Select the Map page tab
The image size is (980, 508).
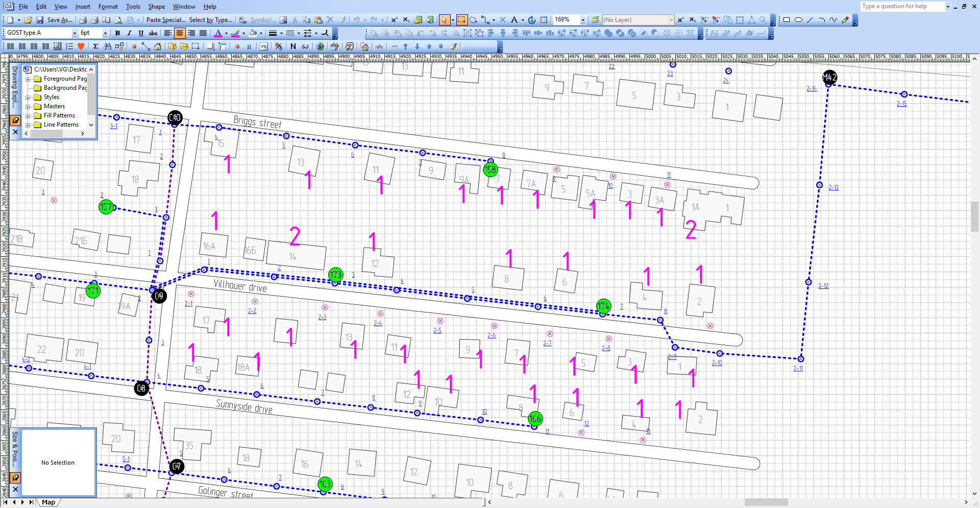48,502
